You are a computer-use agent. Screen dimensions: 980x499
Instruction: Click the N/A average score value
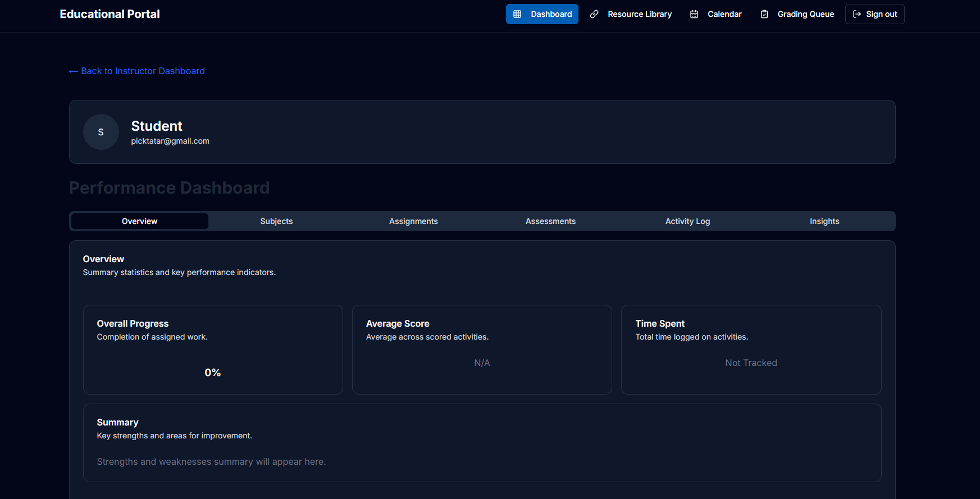(482, 363)
